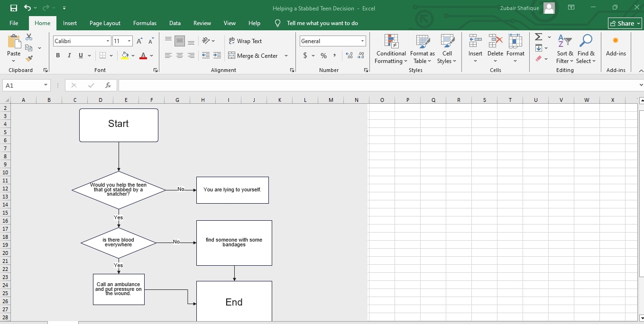This screenshot has width=644, height=324.
Task: Toggle Italic formatting on
Action: [69, 55]
